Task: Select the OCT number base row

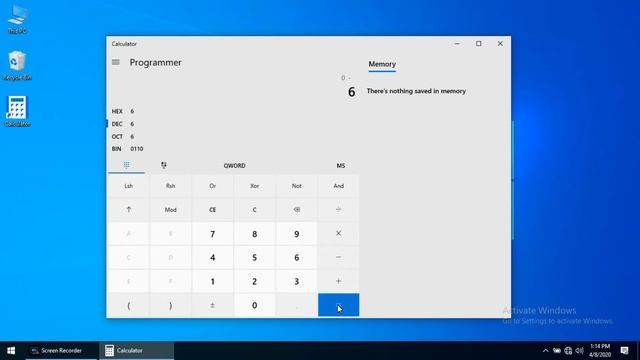Action: (233, 136)
